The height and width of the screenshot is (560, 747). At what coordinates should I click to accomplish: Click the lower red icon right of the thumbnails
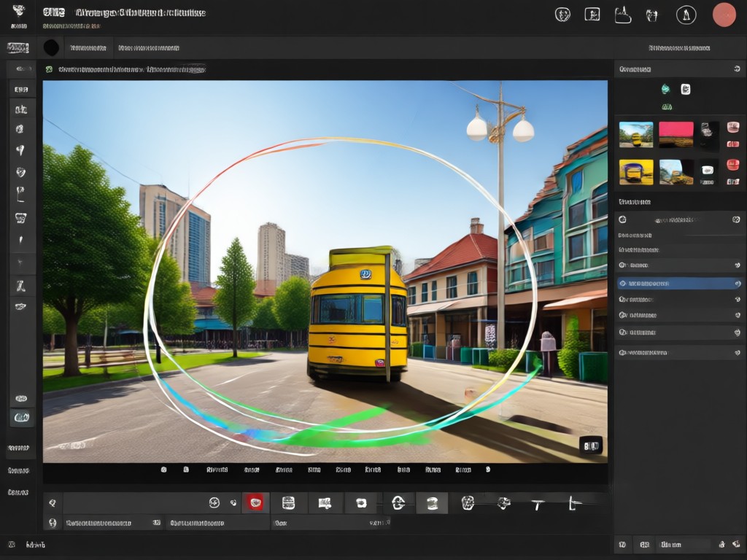(732, 166)
